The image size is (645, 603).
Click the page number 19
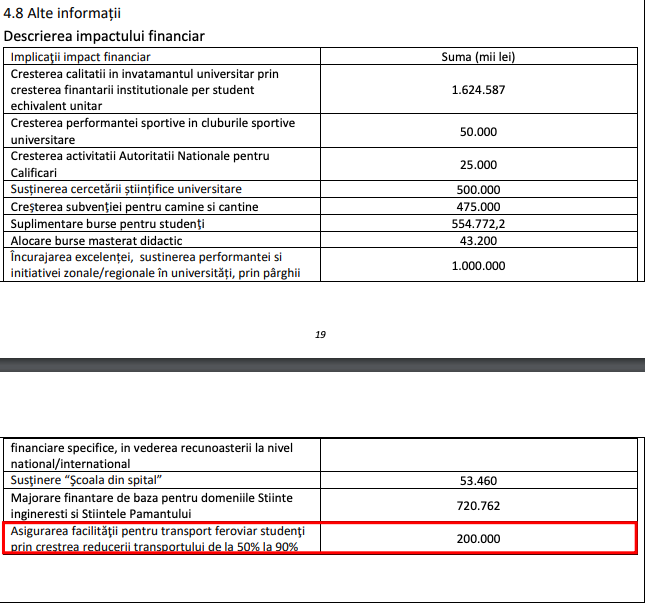[321, 334]
